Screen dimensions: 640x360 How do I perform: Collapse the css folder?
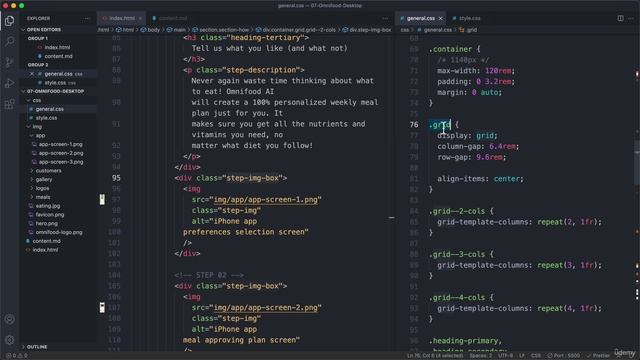pos(37,100)
